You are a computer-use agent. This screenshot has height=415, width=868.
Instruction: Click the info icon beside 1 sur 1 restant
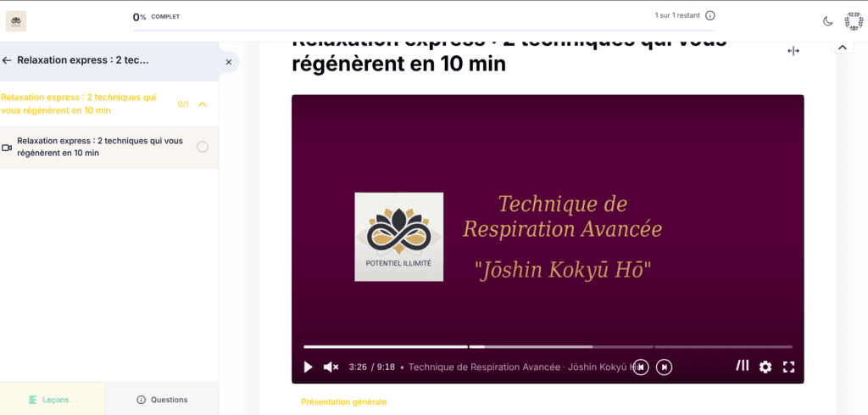709,15
